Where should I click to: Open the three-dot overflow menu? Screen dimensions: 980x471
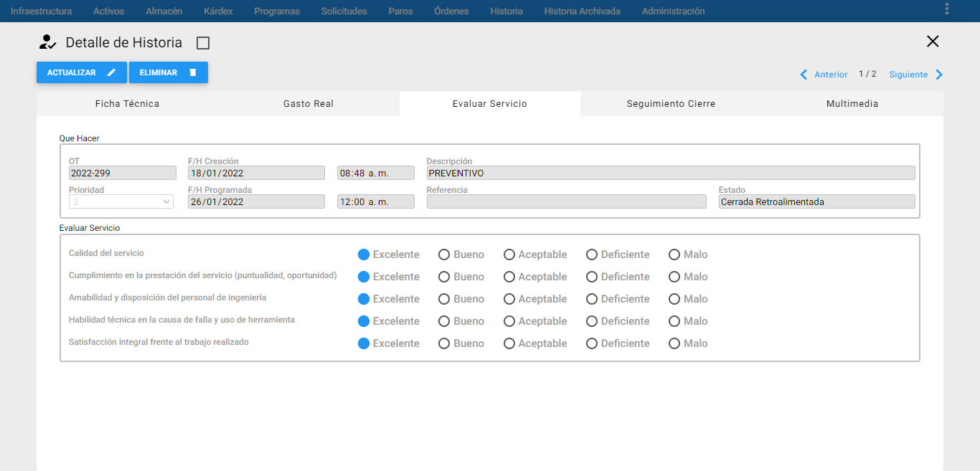point(947,9)
